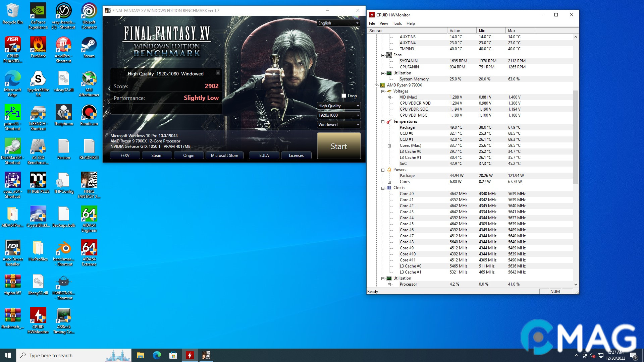Expand the Cores (Max) temperature node
This screenshot has width=644, height=362.
click(x=389, y=146)
